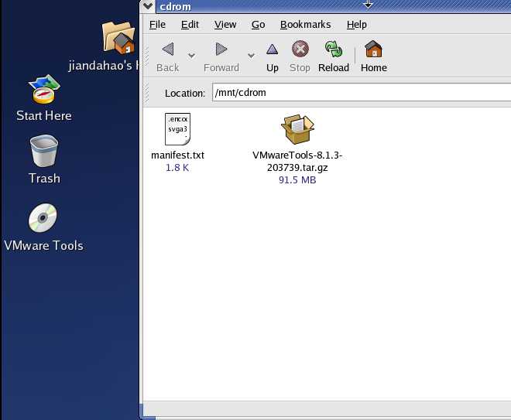Click the Back arrow icon in toolbar
The image size is (511, 420).
(168, 50)
